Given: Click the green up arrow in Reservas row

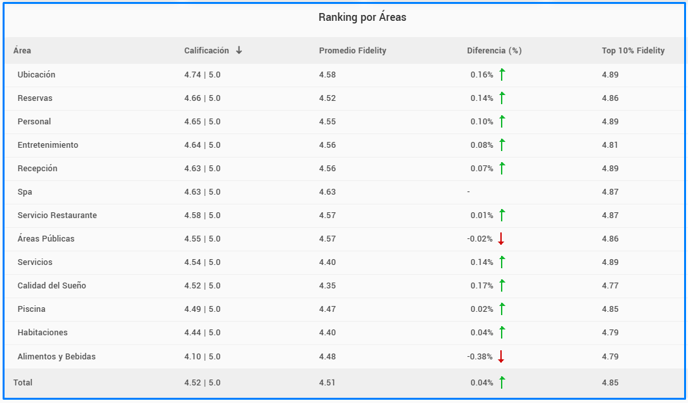Looking at the screenshot, I should click(502, 98).
